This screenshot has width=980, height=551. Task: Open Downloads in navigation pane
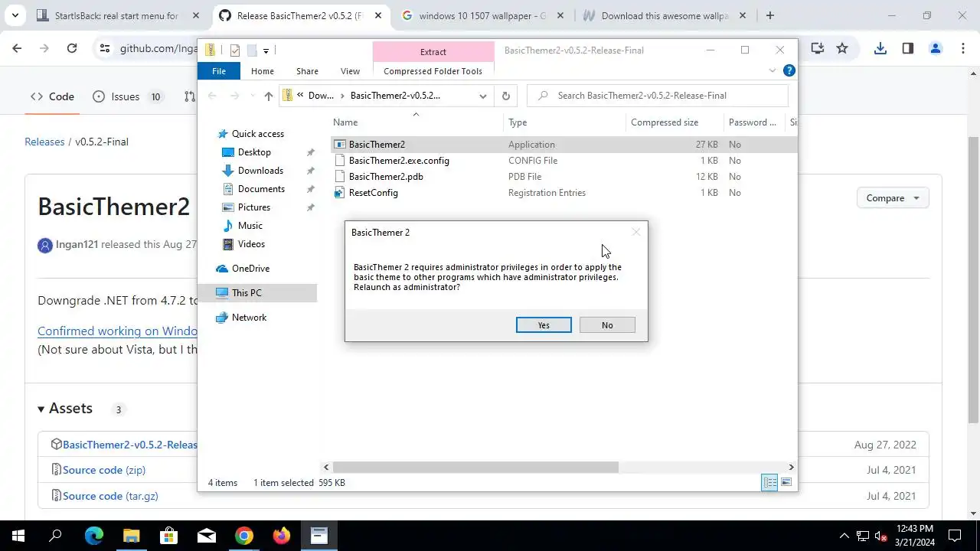tap(260, 171)
